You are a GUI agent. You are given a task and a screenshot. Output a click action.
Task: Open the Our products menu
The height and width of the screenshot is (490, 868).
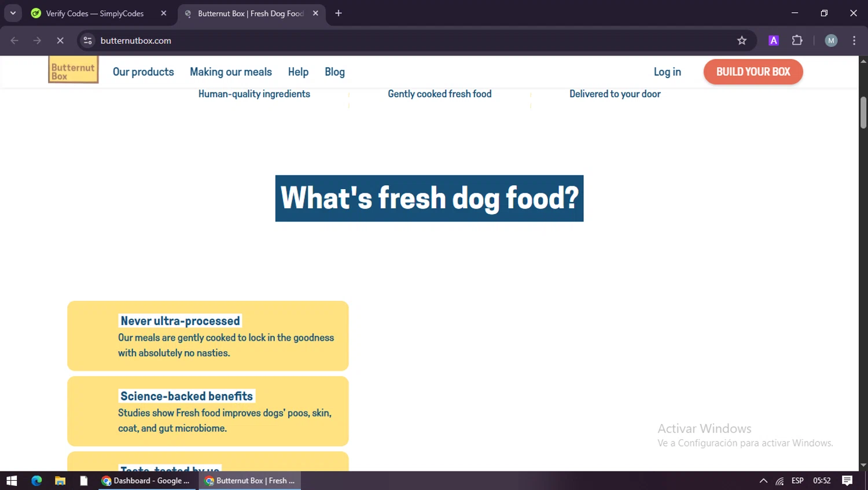[x=144, y=72]
